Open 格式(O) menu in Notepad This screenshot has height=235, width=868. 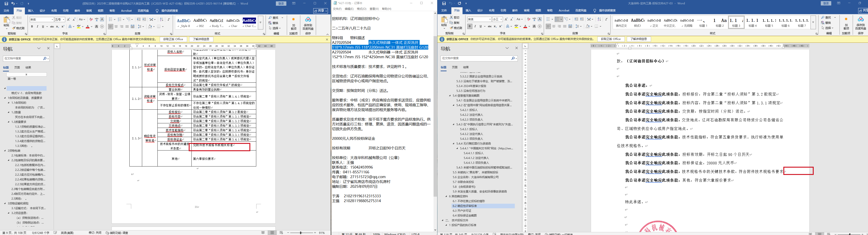click(x=362, y=9)
